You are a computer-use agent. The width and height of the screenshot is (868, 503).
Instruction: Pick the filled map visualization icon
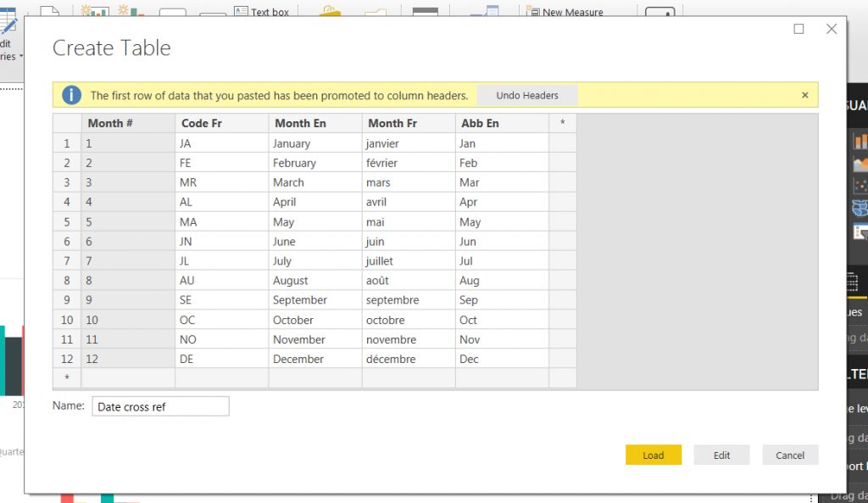click(860, 208)
